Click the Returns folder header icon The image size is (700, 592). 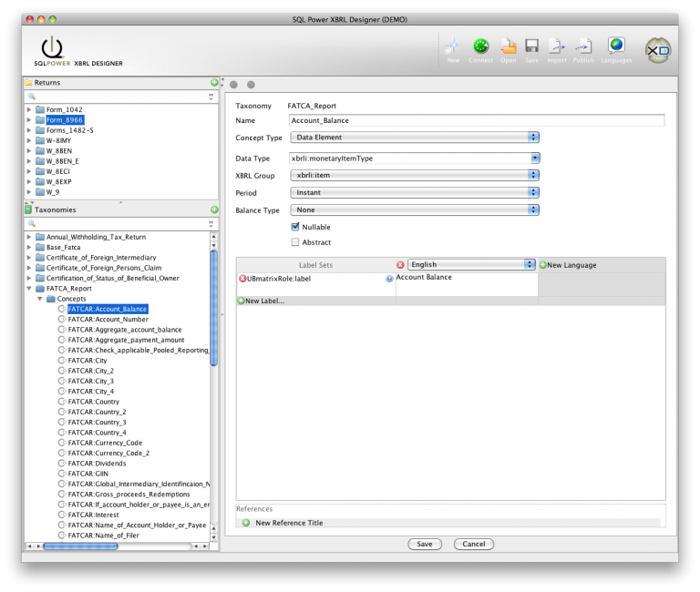coord(28,82)
